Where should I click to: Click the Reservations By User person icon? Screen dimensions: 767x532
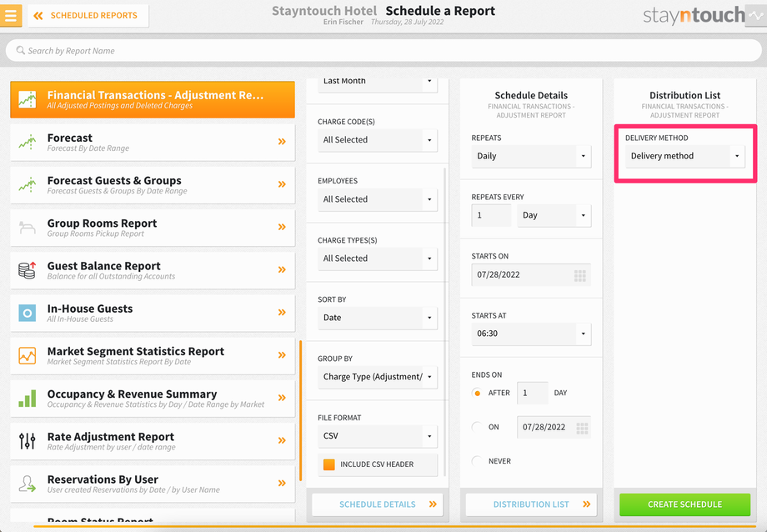click(x=28, y=484)
